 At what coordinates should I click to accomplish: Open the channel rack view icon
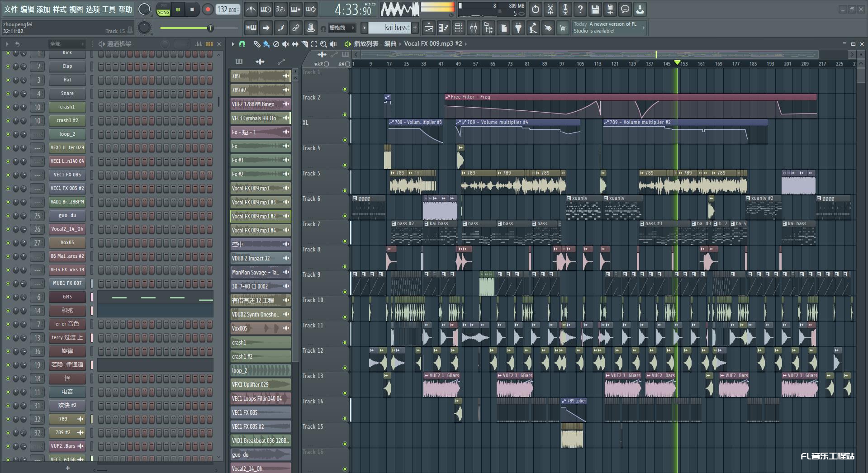pyautogui.click(x=459, y=28)
